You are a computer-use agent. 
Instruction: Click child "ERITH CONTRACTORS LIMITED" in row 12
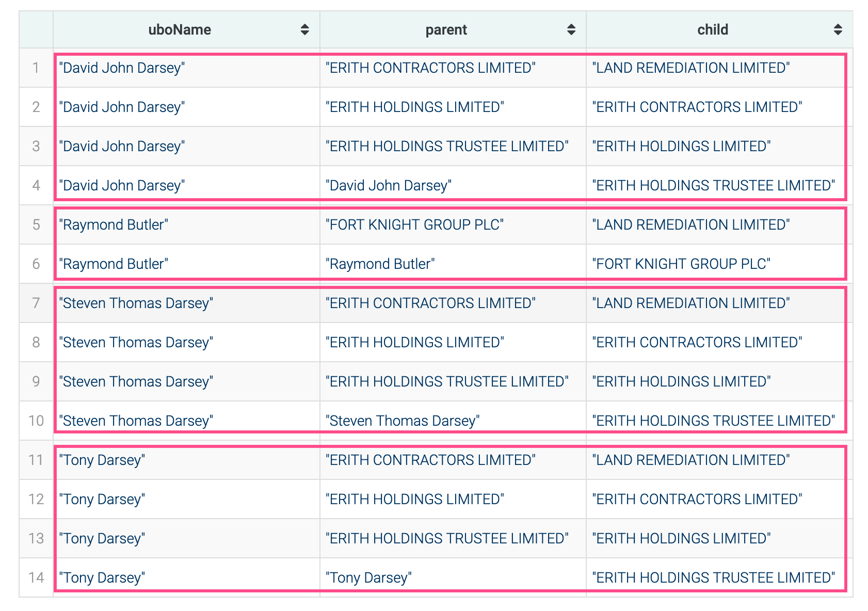click(x=697, y=499)
